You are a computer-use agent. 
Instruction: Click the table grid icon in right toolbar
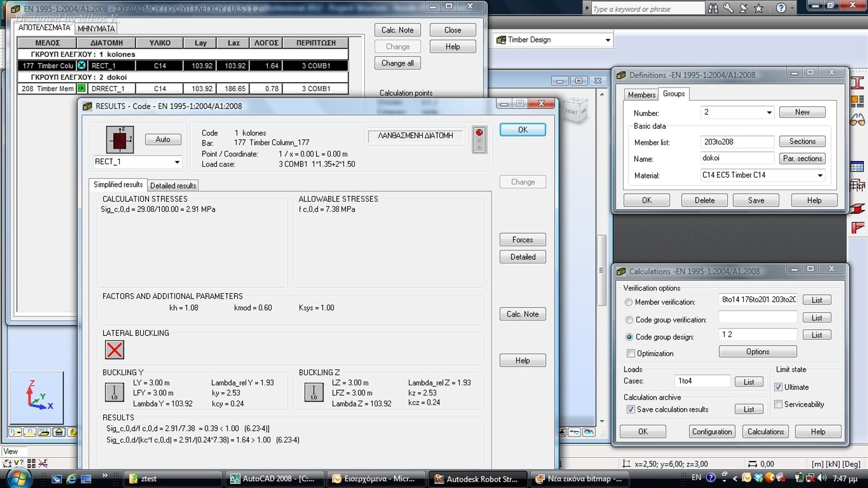pos(857,167)
